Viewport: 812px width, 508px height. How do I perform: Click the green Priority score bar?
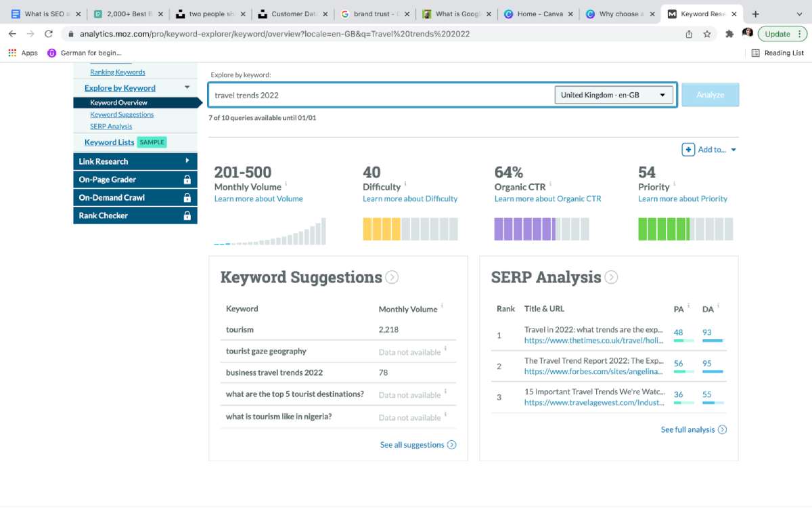coord(685,229)
